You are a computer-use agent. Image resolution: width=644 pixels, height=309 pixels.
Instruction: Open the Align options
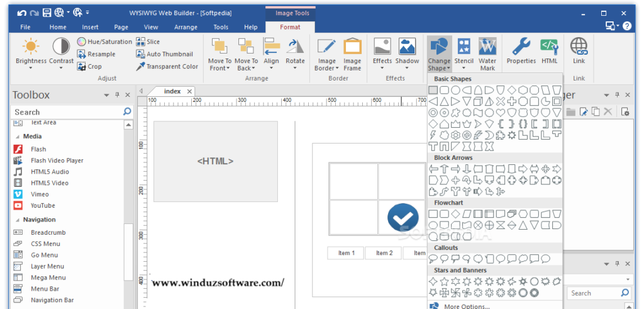pyautogui.click(x=271, y=54)
